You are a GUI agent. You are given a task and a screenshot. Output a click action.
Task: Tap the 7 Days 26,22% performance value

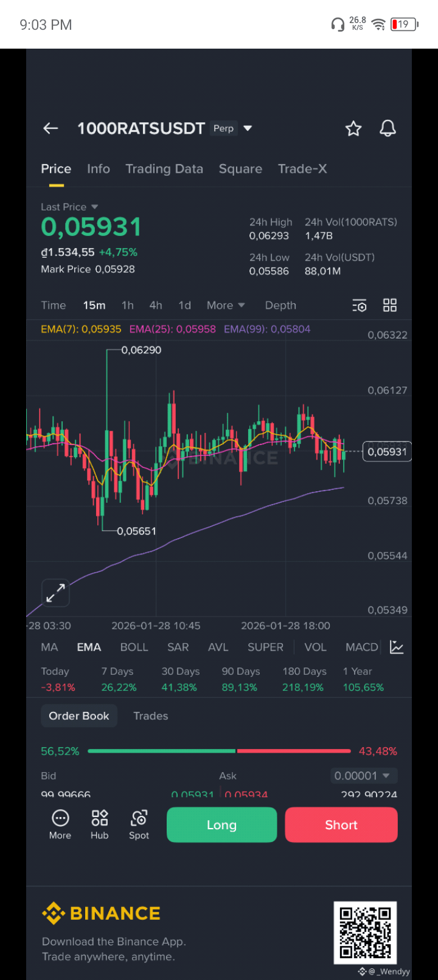(119, 688)
